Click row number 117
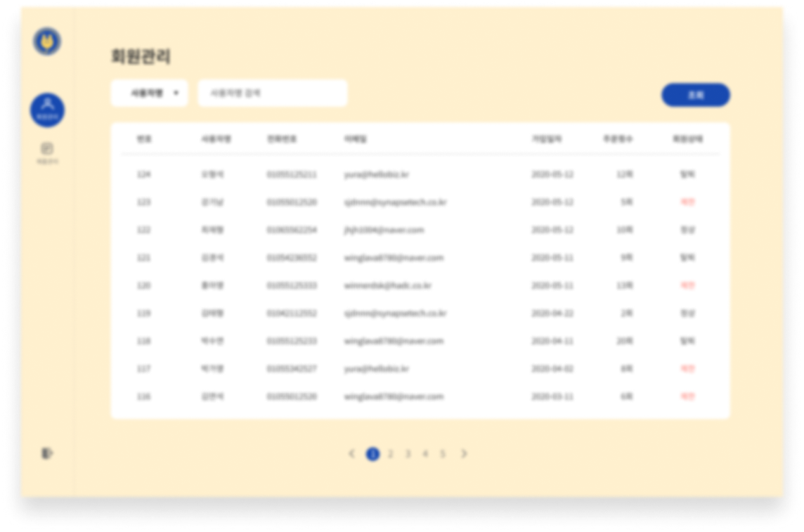Screen dimensions: 804x532 [x=144, y=368]
